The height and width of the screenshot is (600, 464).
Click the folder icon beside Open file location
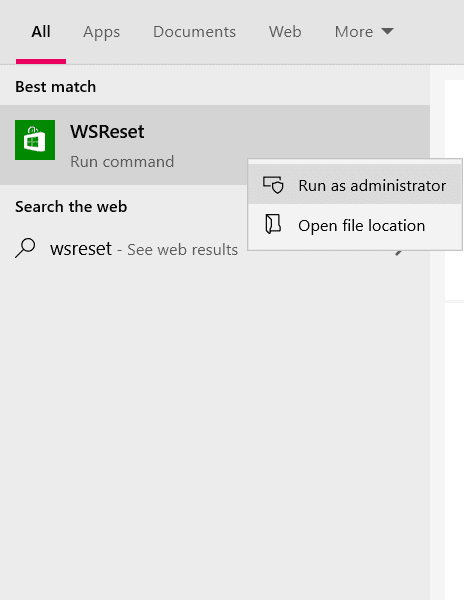tap(273, 224)
